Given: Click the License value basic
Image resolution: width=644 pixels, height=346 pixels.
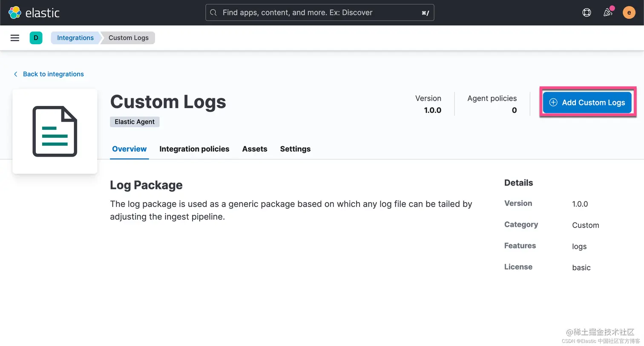Looking at the screenshot, I should (581, 268).
